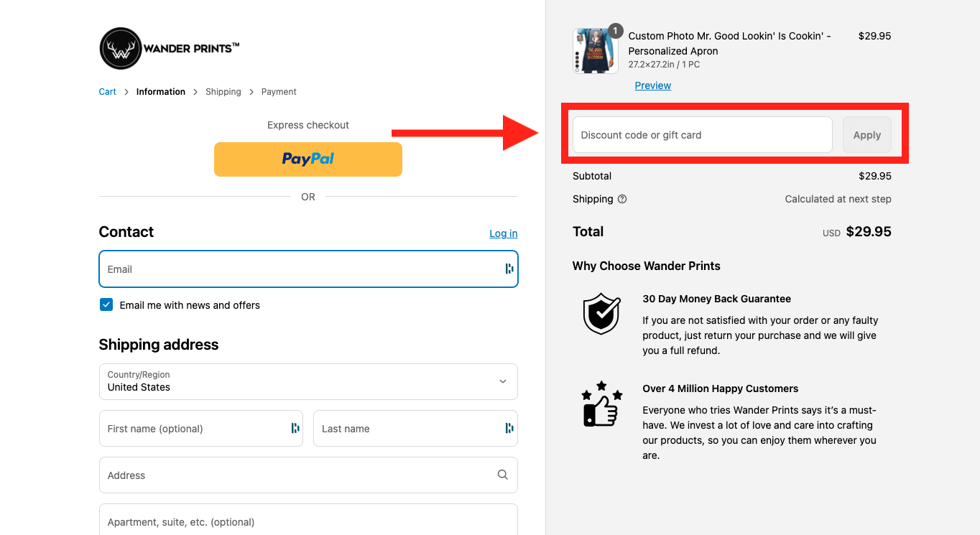Focus the First name (optional) field
Image resolution: width=980 pixels, height=535 pixels.
pos(201,429)
